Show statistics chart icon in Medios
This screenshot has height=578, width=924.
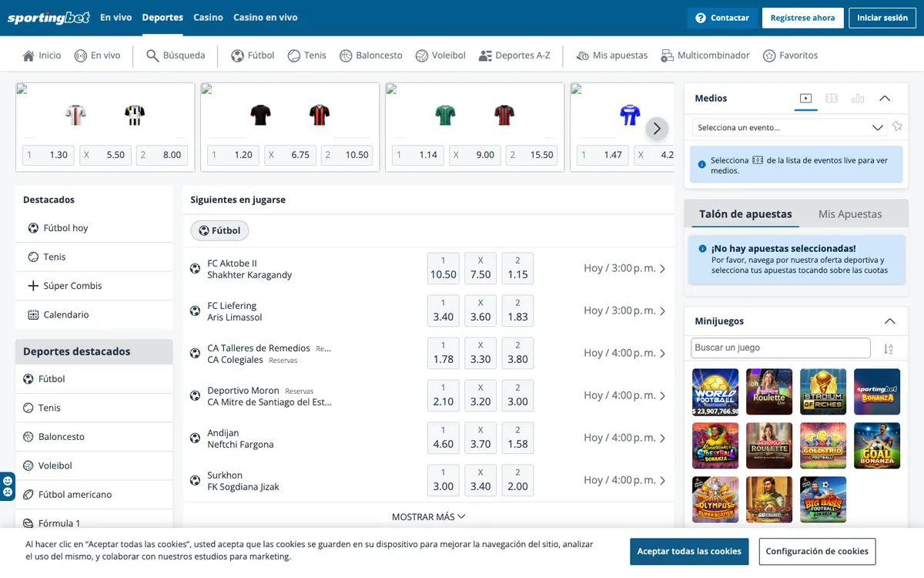coord(858,98)
